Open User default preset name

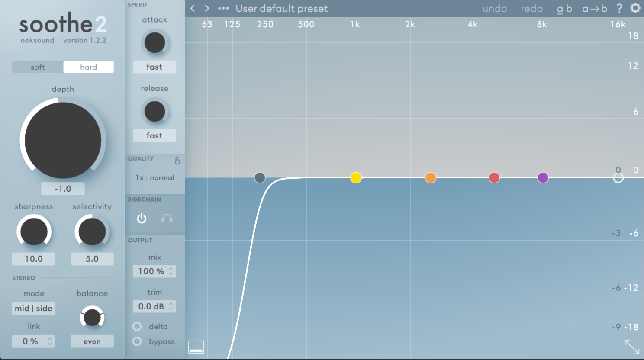(x=282, y=9)
